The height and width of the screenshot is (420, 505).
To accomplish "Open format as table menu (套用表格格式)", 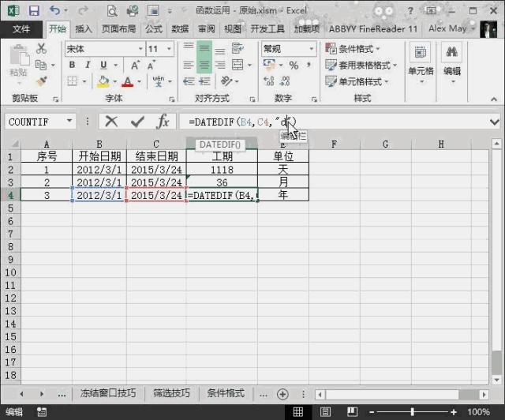I will click(361, 66).
